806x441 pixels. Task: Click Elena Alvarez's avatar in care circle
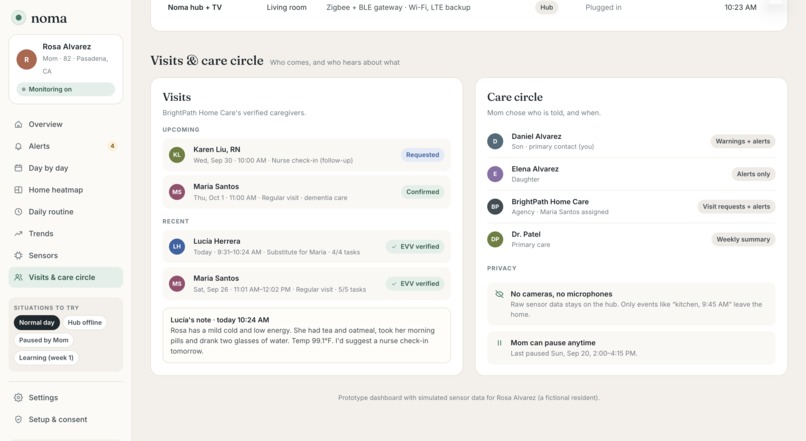495,174
